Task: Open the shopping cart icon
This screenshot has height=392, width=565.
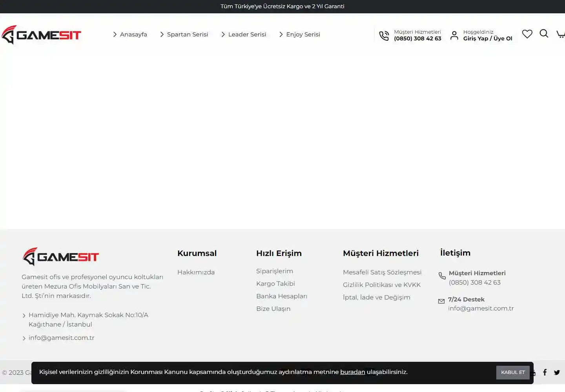Action: (561, 34)
